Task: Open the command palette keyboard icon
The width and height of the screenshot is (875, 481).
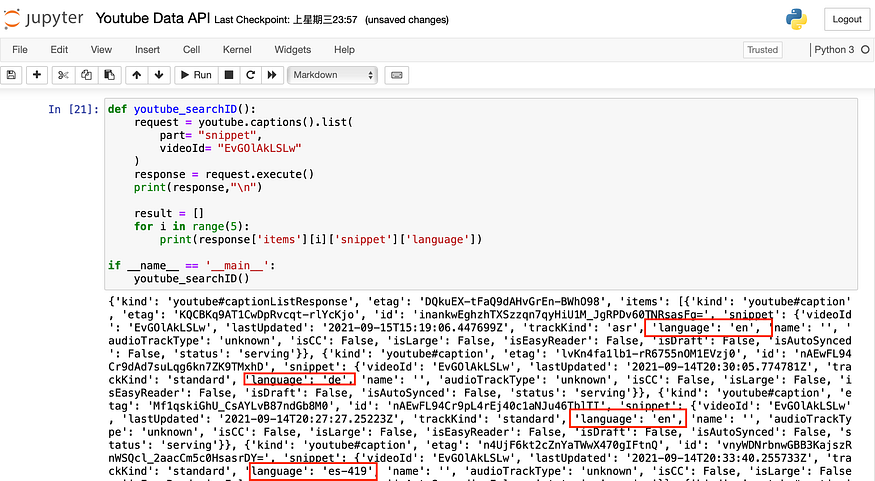Action: (397, 75)
